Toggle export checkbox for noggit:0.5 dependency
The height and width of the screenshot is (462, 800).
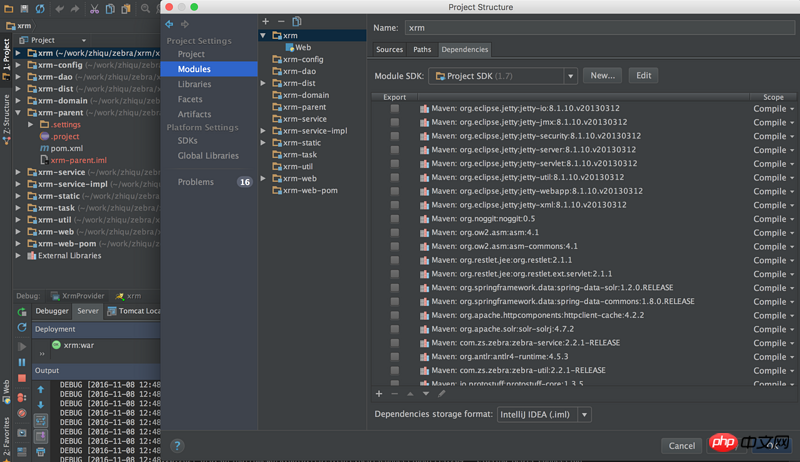(x=394, y=218)
